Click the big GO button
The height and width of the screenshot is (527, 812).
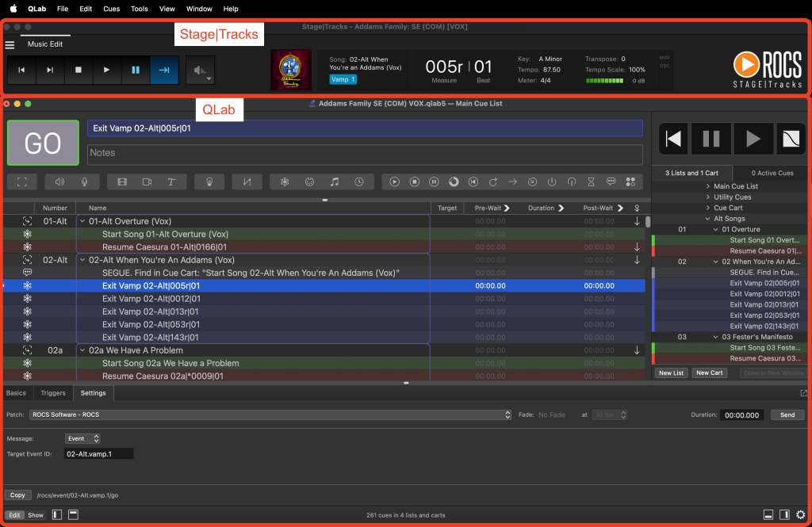pyautogui.click(x=43, y=143)
